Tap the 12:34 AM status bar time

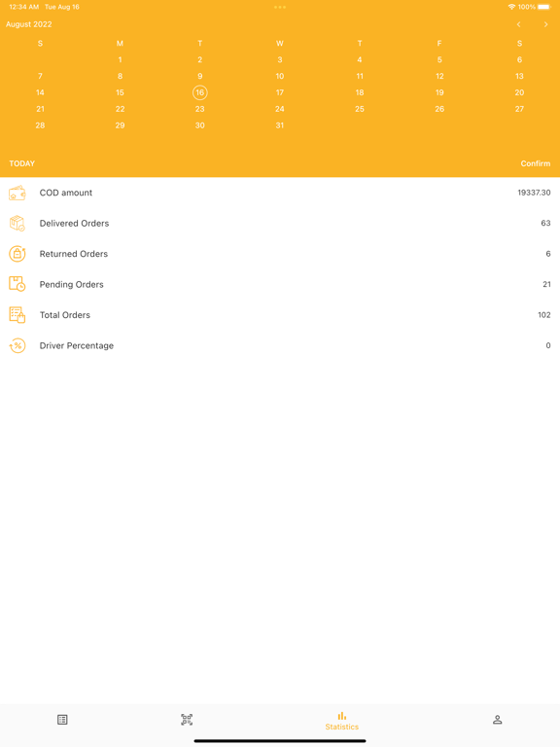coord(23,7)
